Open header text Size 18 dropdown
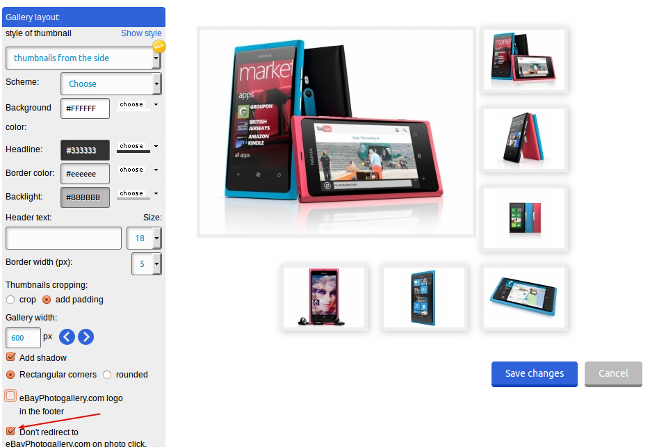650x447 pixels. 144,238
